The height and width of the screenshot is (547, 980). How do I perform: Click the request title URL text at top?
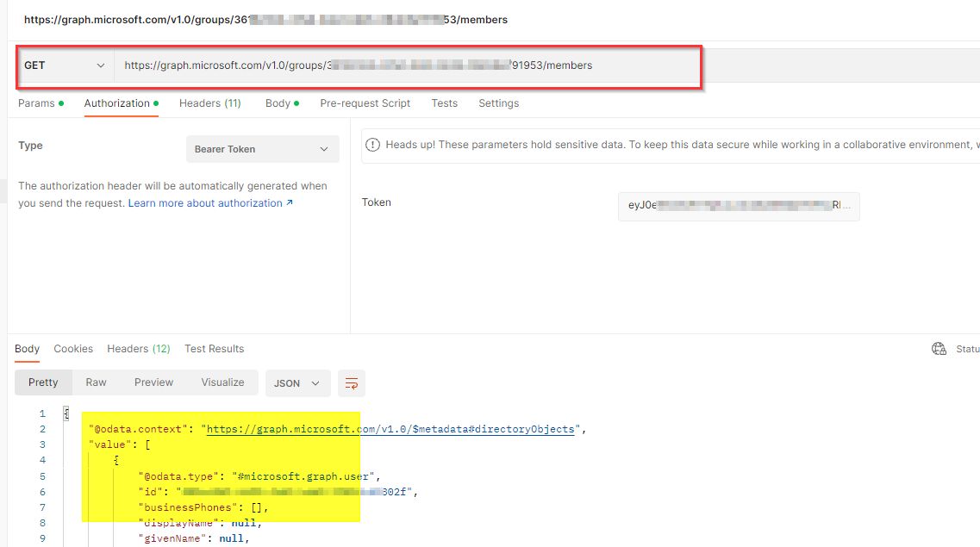tap(265, 20)
